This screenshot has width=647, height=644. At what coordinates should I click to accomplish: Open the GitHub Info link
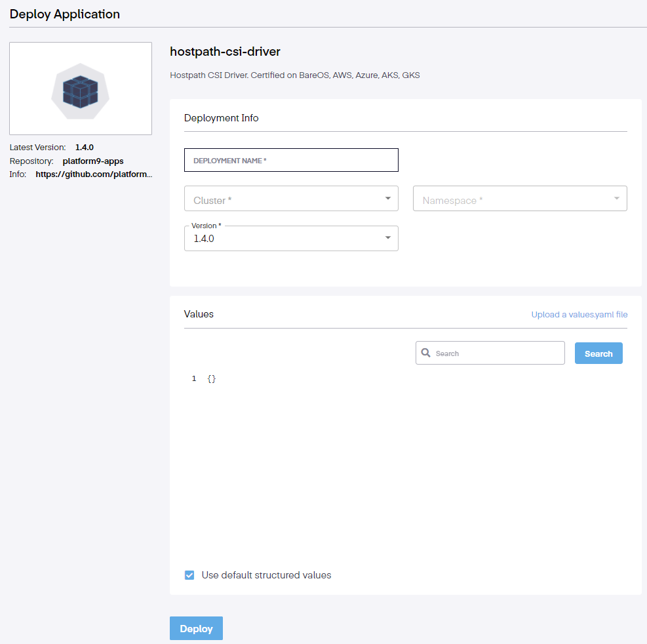pyautogui.click(x=93, y=174)
